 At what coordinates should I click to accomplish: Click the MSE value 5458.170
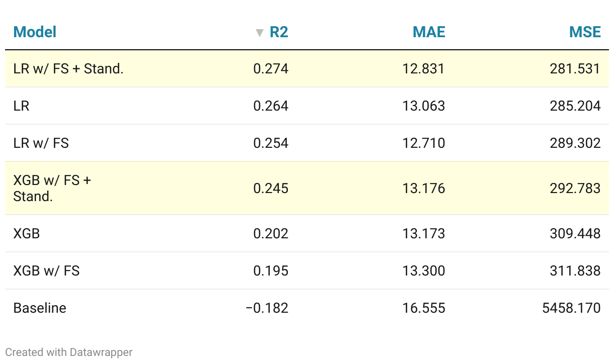571,308
